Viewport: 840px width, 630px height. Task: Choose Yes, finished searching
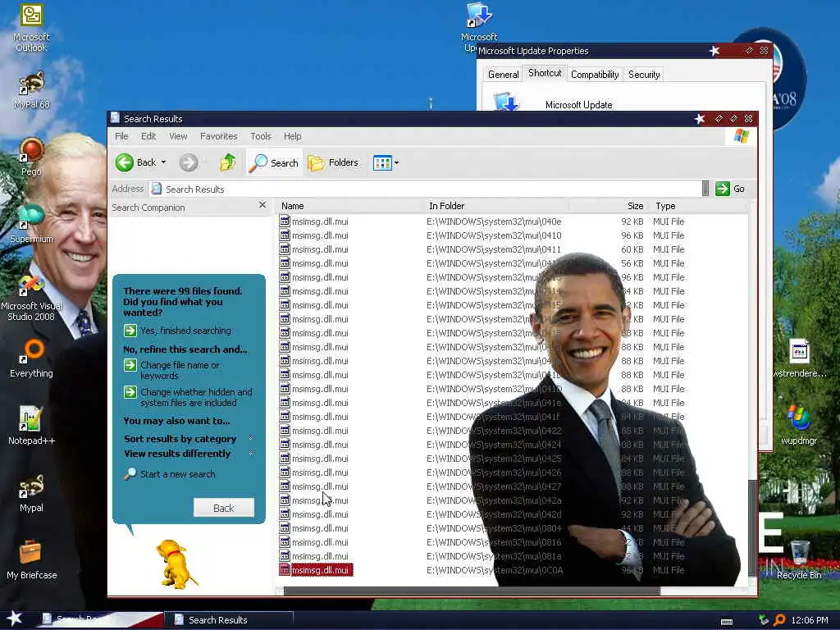coord(178,331)
